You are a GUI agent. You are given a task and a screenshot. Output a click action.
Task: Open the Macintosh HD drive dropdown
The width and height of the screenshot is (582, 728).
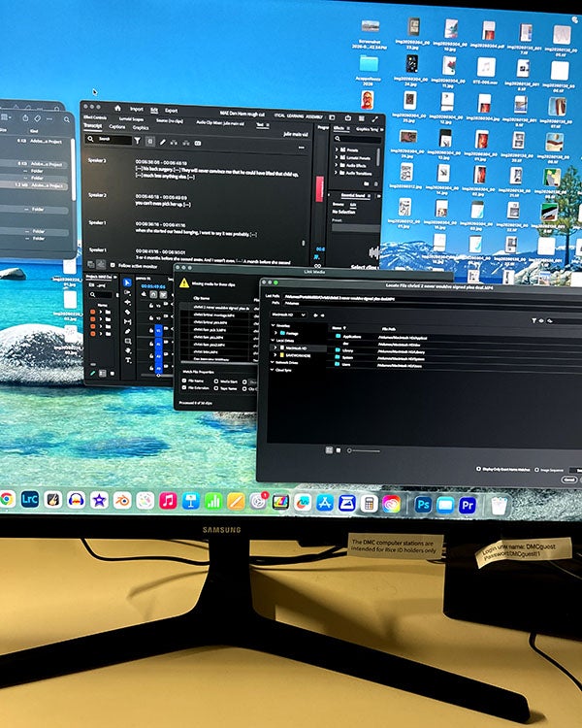point(289,314)
